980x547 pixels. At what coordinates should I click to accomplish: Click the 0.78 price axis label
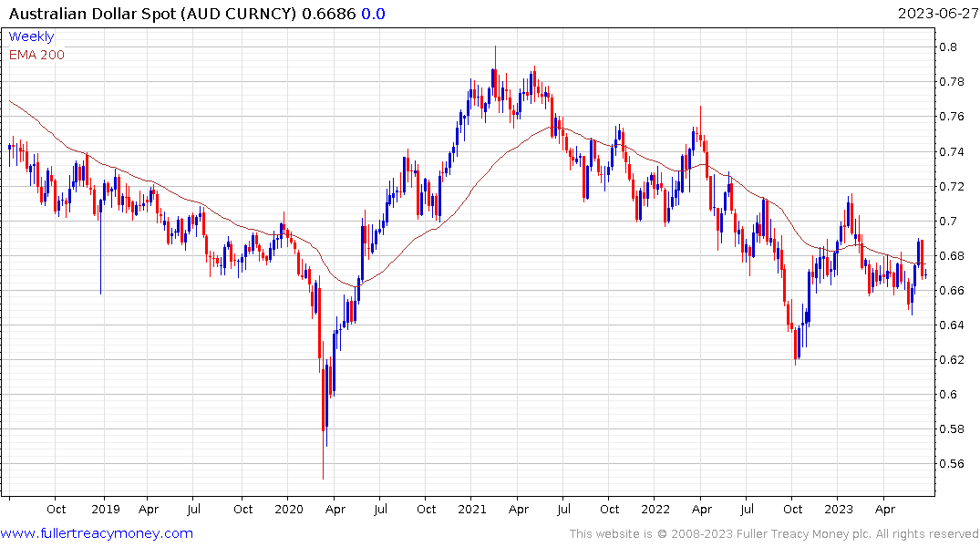click(x=951, y=82)
